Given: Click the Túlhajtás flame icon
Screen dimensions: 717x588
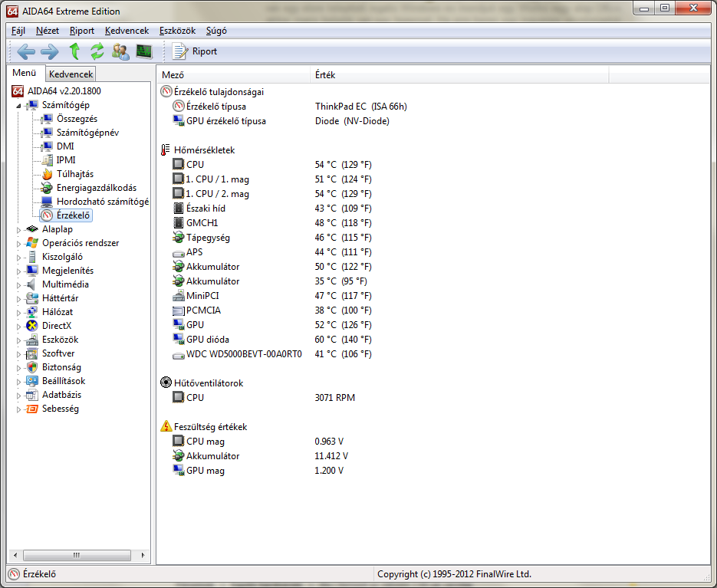Looking at the screenshot, I should [47, 174].
